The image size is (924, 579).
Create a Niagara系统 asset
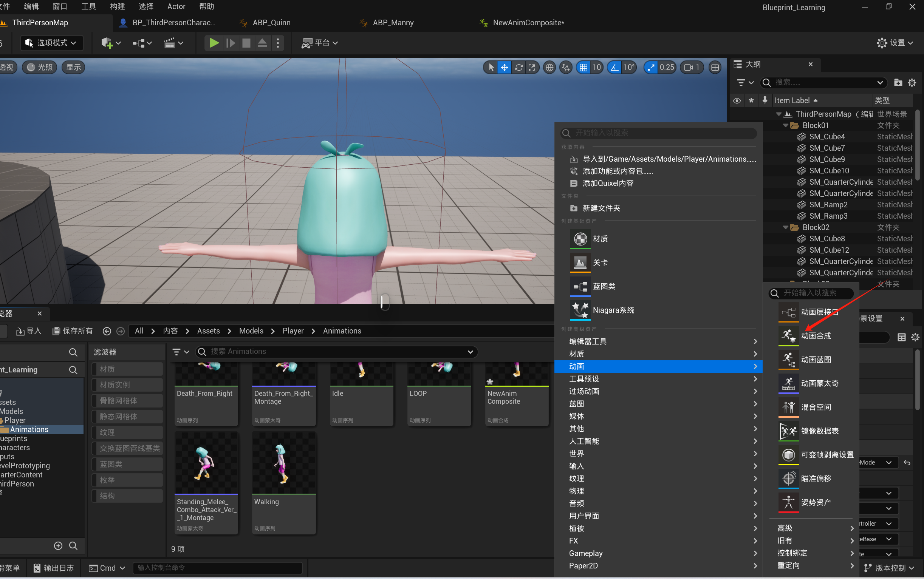pos(613,310)
